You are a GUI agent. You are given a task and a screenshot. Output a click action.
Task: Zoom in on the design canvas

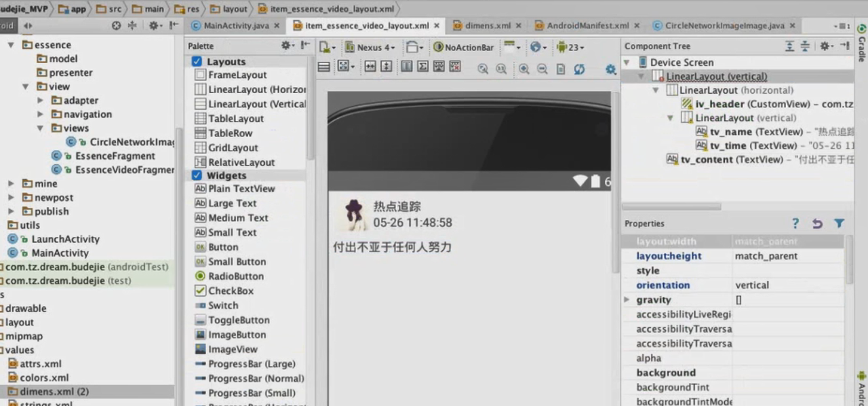[524, 68]
